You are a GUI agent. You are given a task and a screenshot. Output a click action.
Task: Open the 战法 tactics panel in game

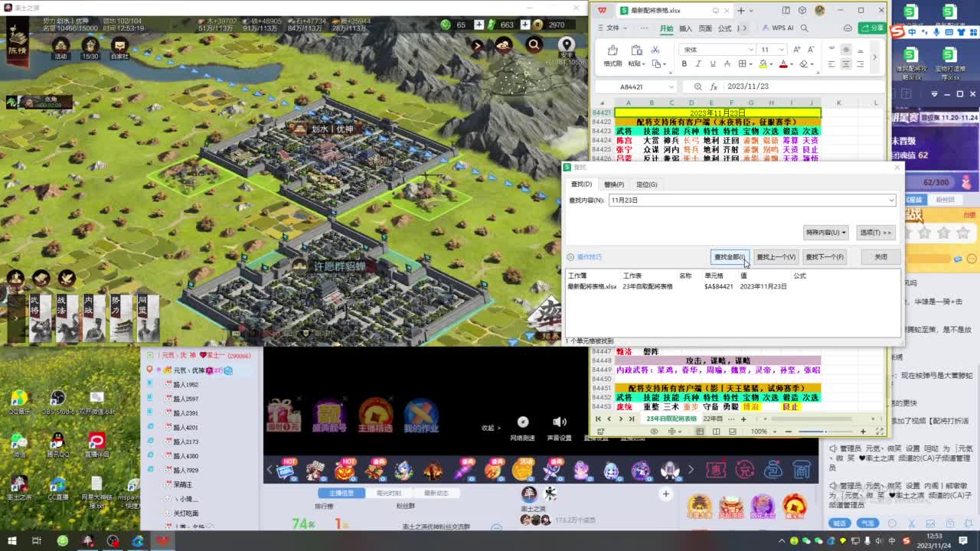tap(67, 318)
